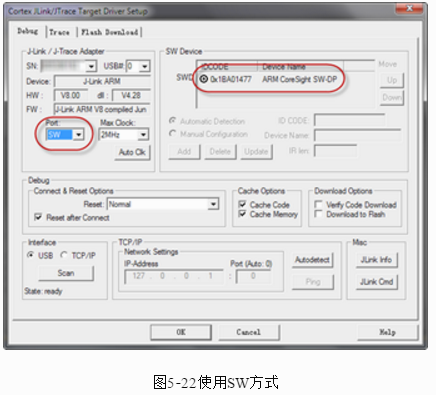Toggle Cache Code checkbox

click(x=242, y=204)
